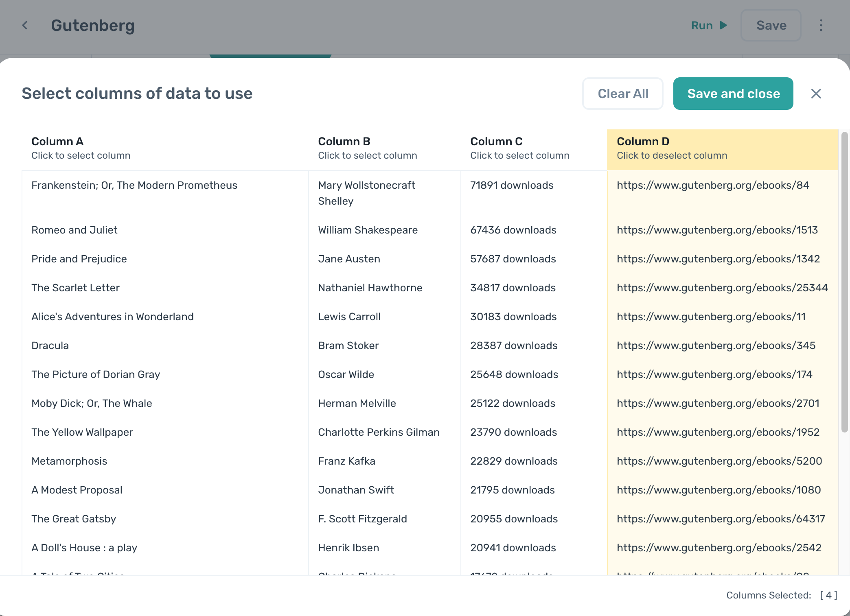The width and height of the screenshot is (850, 616).
Task: Click the back arrow next to Gutenberg
Action: [25, 25]
